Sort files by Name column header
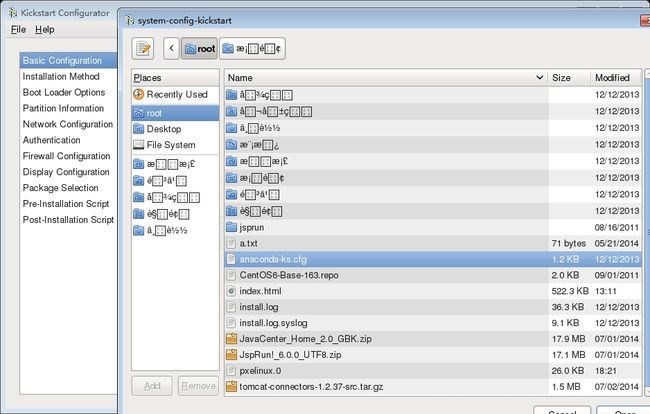Screen dimensions: 650x414 point(386,78)
